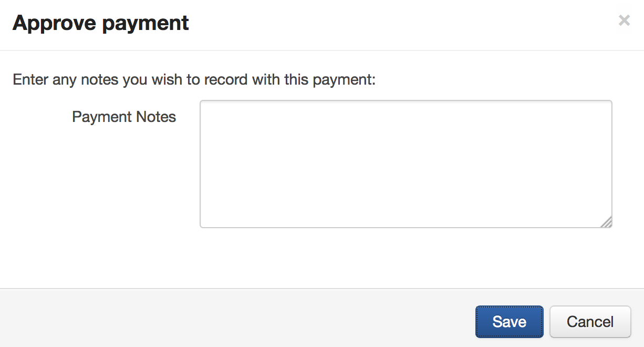Click the gray dialog footer bar
The height and width of the screenshot is (347, 644).
pyautogui.click(x=236, y=318)
